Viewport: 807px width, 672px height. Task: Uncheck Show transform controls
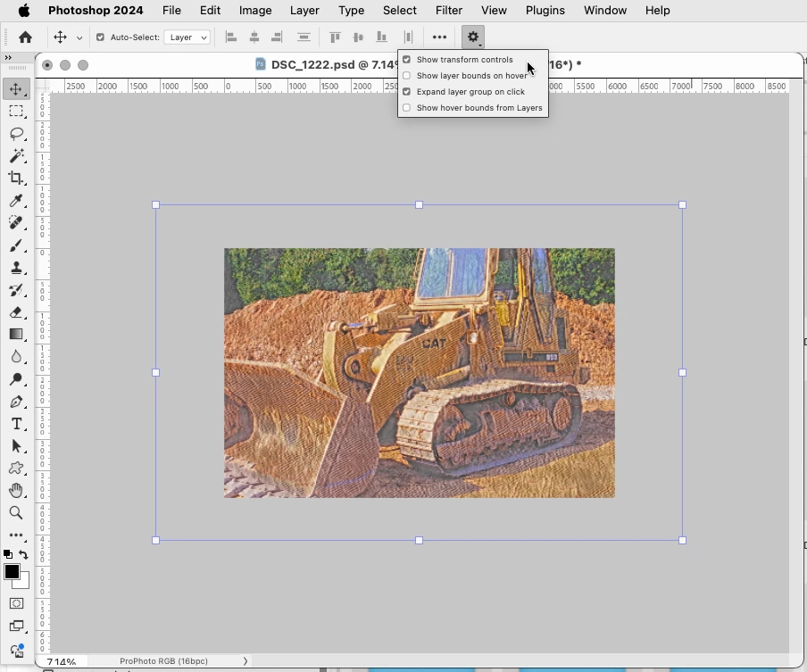pyautogui.click(x=406, y=60)
